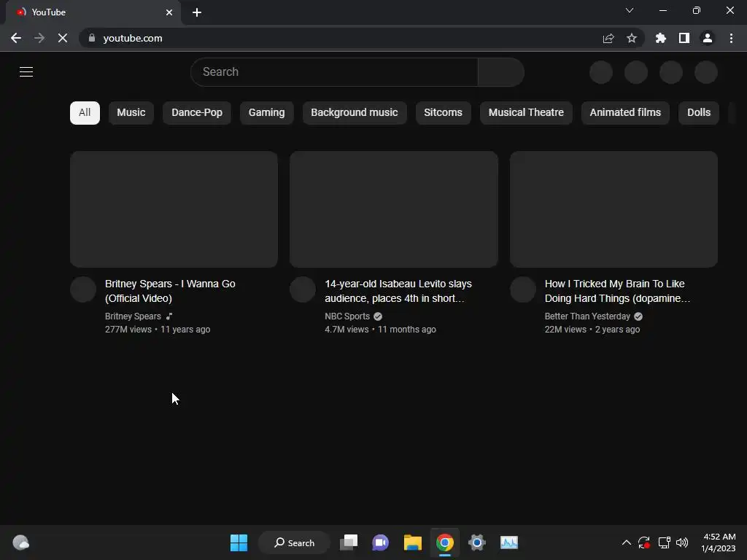Select the Background music chip
The height and width of the screenshot is (560, 747).
point(355,113)
